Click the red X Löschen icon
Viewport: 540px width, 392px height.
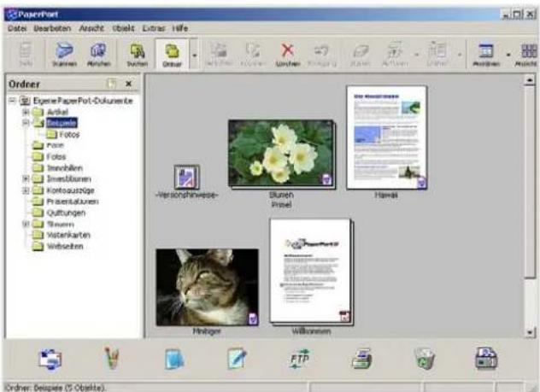click(x=288, y=54)
